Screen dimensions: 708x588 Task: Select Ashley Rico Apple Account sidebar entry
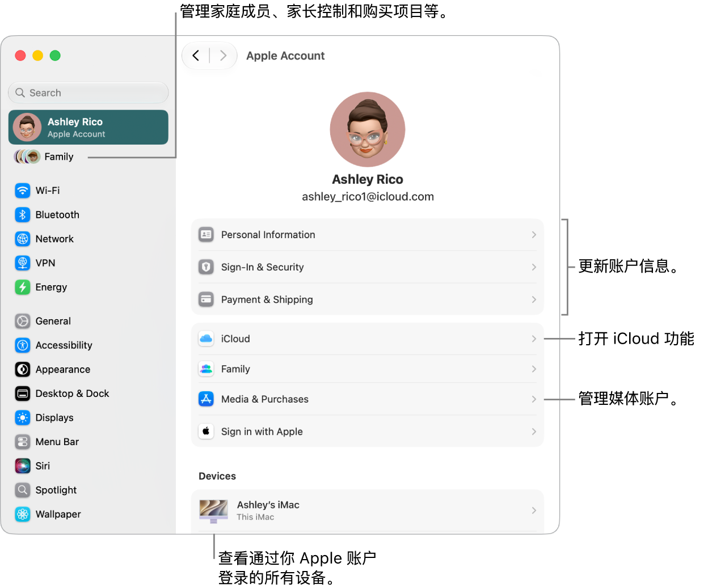point(88,127)
